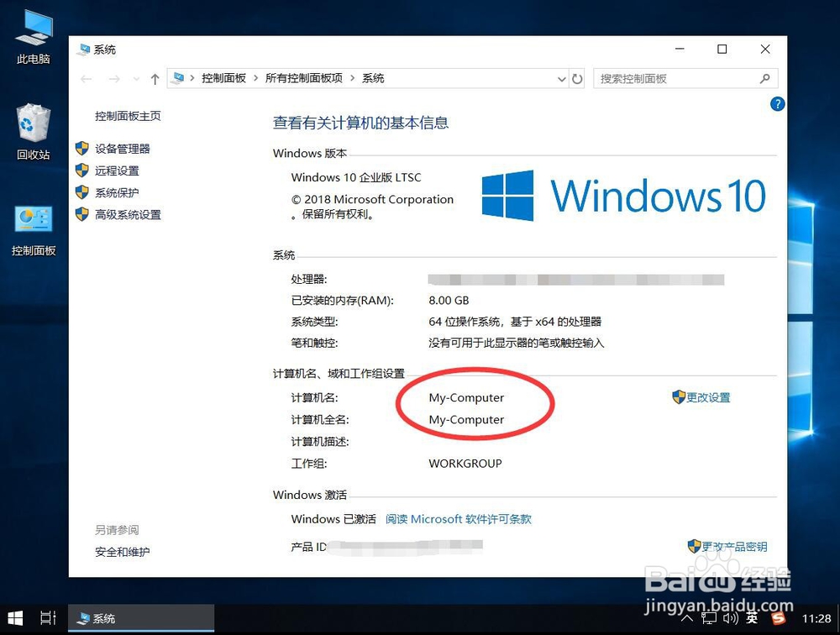This screenshot has height=635, width=840.
Task: Click Windows 10 企业版 LTSC text
Action: click(x=355, y=177)
